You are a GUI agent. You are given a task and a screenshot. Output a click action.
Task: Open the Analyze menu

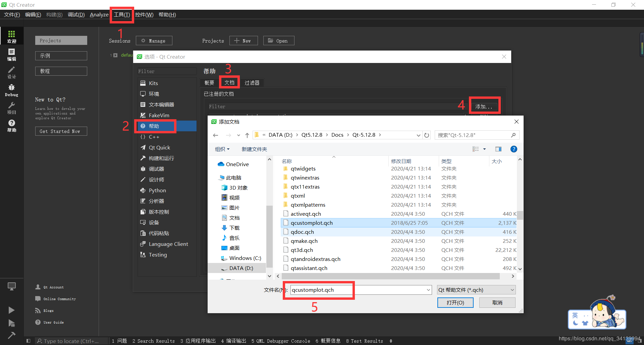[x=99, y=15]
